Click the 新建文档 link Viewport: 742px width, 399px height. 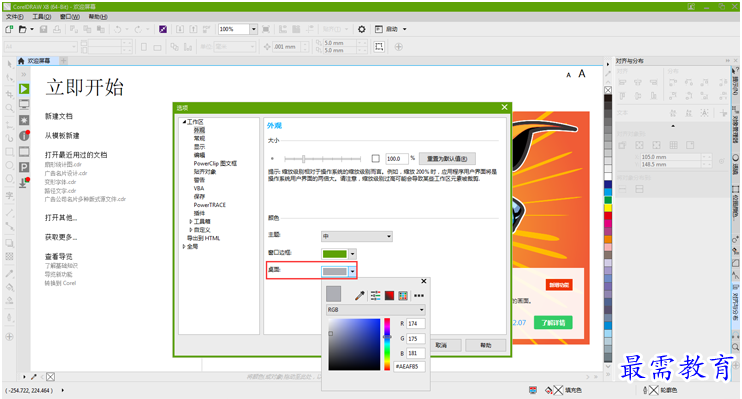click(x=59, y=116)
